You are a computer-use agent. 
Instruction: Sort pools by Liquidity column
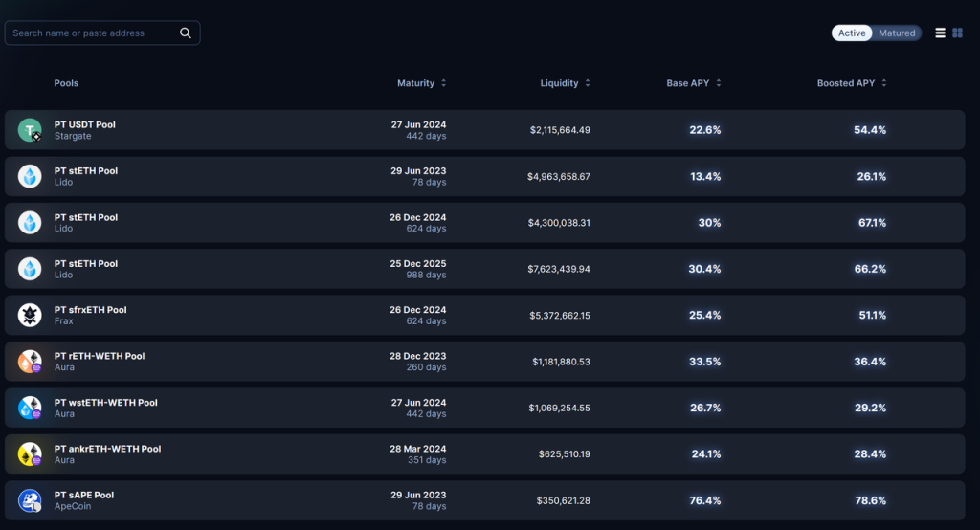(x=565, y=83)
